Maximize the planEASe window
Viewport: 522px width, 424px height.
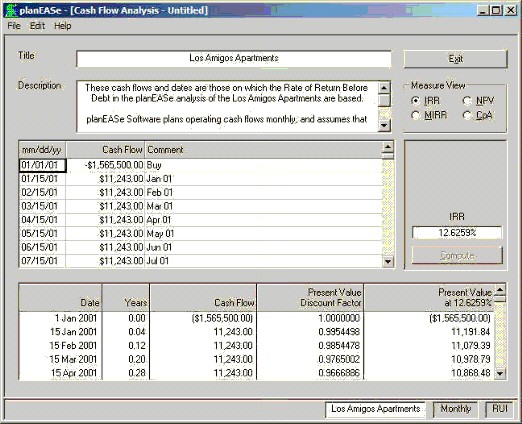[496, 11]
